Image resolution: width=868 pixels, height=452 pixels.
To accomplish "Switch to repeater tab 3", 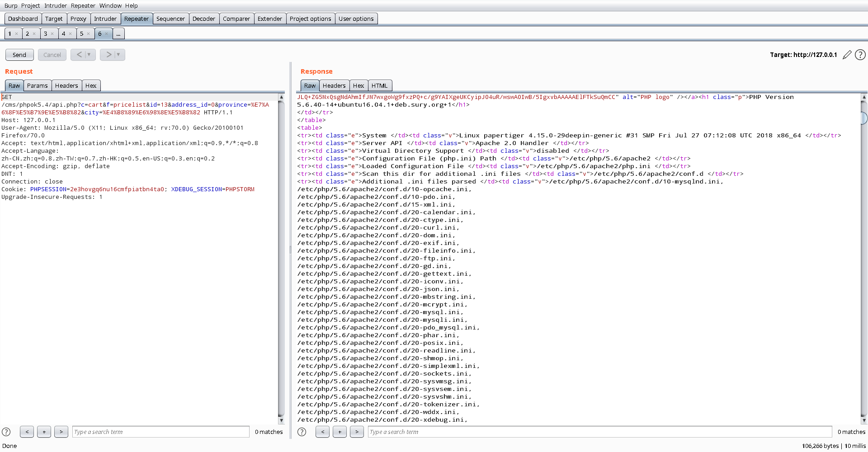I will pyautogui.click(x=46, y=33).
